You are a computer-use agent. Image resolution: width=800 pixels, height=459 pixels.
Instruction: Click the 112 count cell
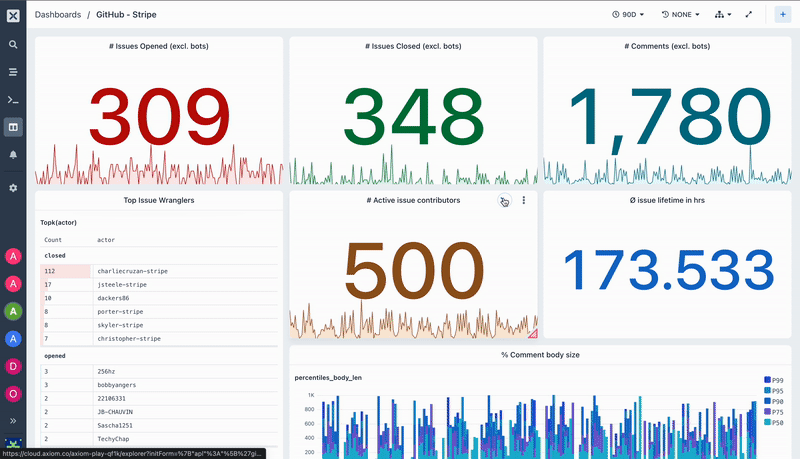(x=66, y=271)
